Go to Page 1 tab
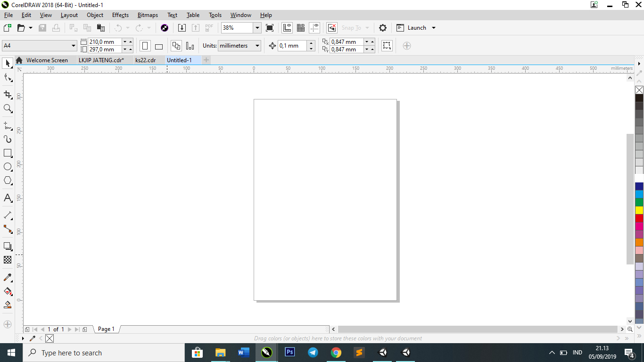Screen dimensions: 644x362 tap(106, 329)
